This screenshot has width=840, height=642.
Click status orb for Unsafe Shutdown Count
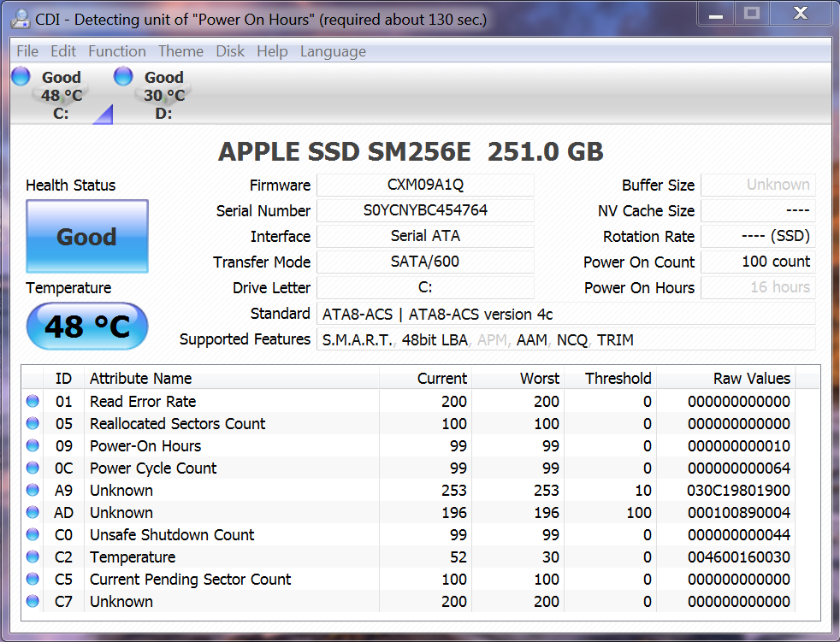click(x=33, y=534)
